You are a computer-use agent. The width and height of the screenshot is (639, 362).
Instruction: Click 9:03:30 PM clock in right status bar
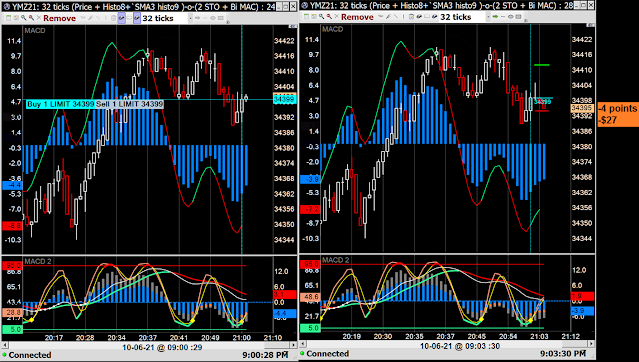click(564, 353)
